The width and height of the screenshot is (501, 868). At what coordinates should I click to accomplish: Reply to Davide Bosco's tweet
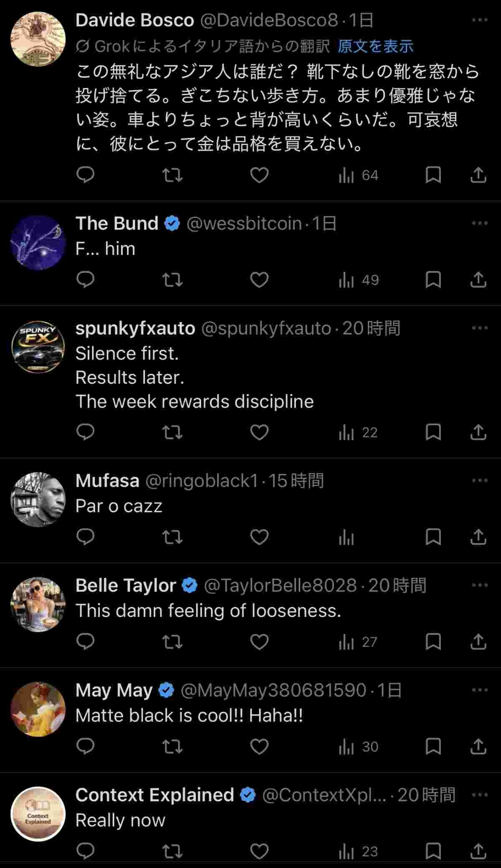click(x=86, y=175)
